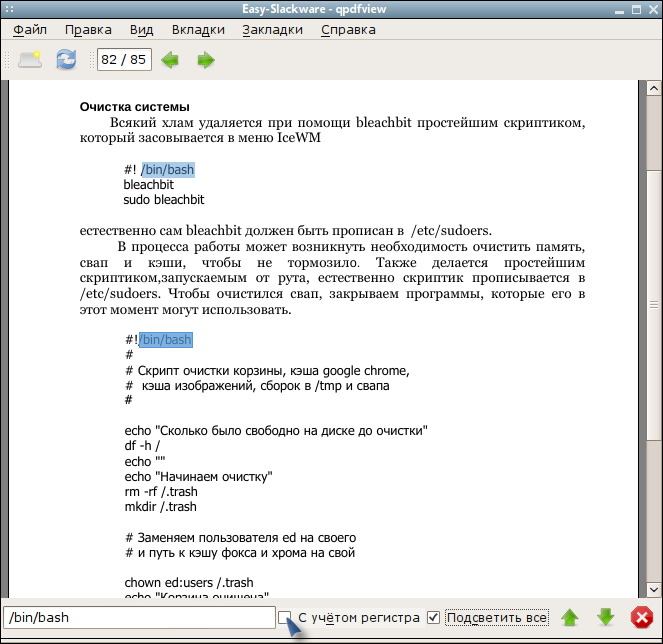Click the heading 'Очистка системы'
Viewport: 663px width, 644px height.
[134, 107]
